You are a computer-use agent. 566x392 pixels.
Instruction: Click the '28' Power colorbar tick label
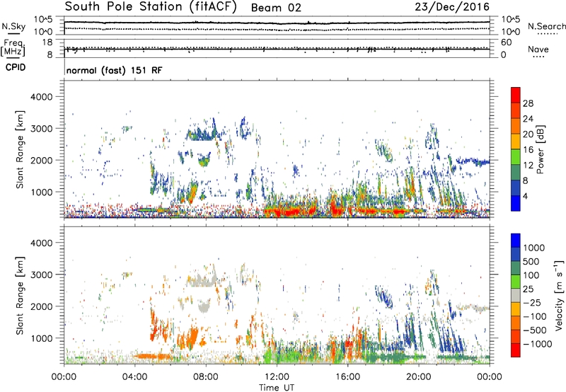(528, 103)
